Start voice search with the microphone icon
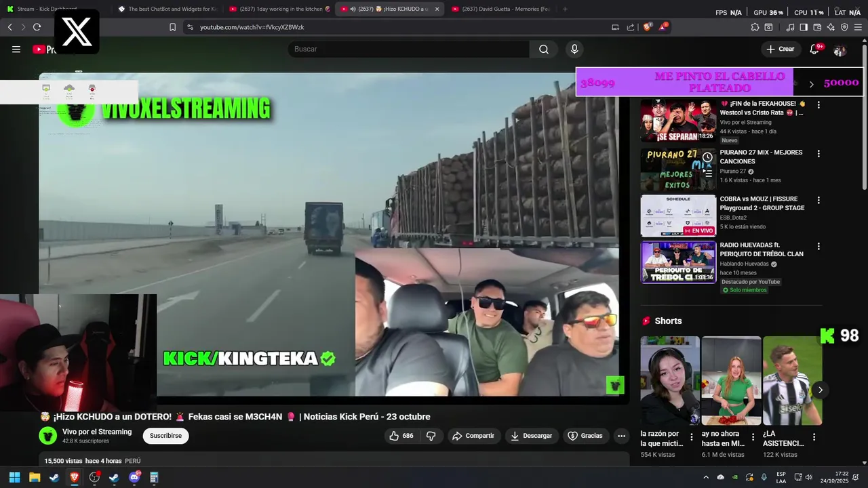 point(574,49)
